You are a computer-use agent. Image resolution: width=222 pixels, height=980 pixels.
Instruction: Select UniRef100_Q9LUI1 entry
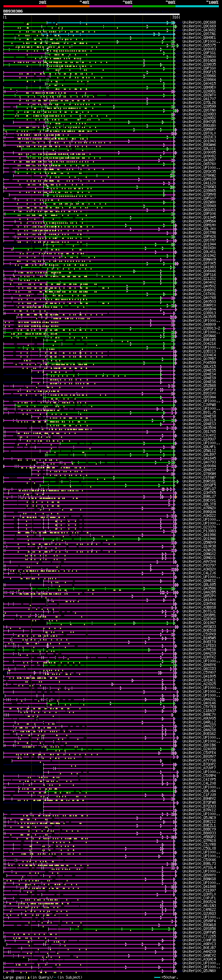(199, 148)
